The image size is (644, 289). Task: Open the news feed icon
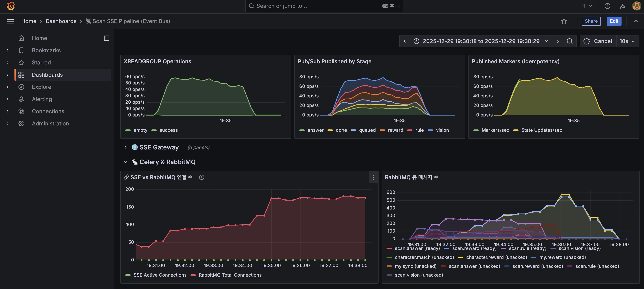622,6
